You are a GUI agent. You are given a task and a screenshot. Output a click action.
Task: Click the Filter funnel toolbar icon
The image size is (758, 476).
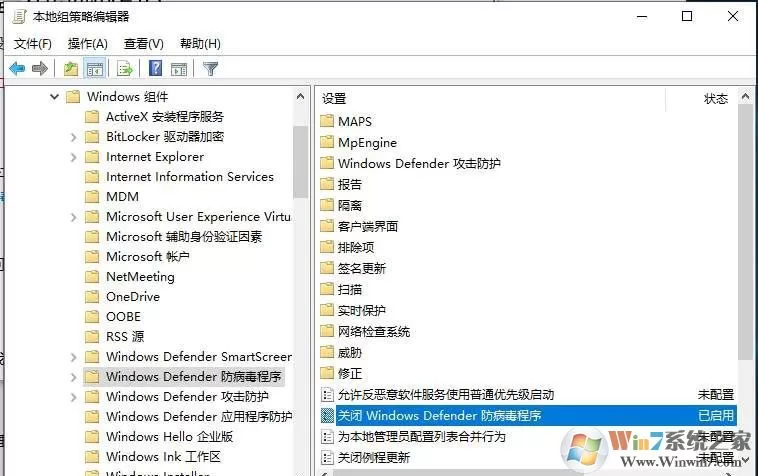click(210, 69)
